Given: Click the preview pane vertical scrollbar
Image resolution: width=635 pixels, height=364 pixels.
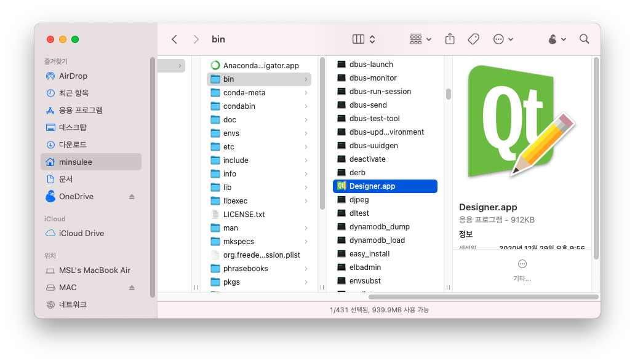Looking at the screenshot, I should pos(596,158).
